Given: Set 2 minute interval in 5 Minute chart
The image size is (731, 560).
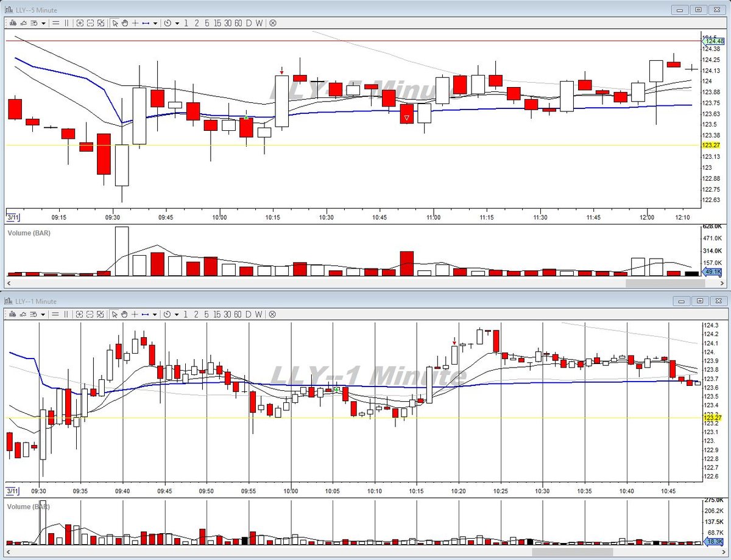Looking at the screenshot, I should click(196, 23).
